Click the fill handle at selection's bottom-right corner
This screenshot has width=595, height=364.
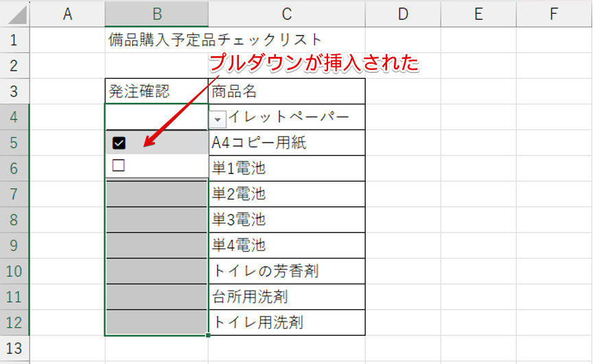(x=208, y=335)
